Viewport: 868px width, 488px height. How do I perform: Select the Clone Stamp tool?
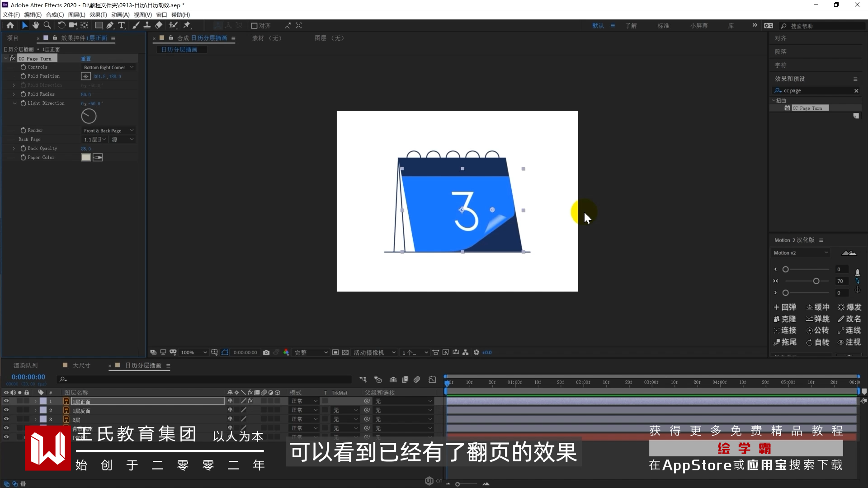coord(147,25)
